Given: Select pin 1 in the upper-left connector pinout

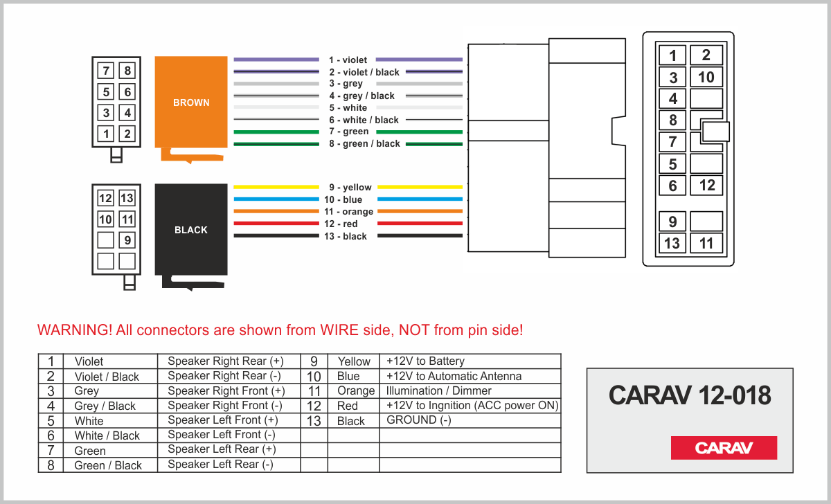Looking at the screenshot, I should tap(106, 134).
